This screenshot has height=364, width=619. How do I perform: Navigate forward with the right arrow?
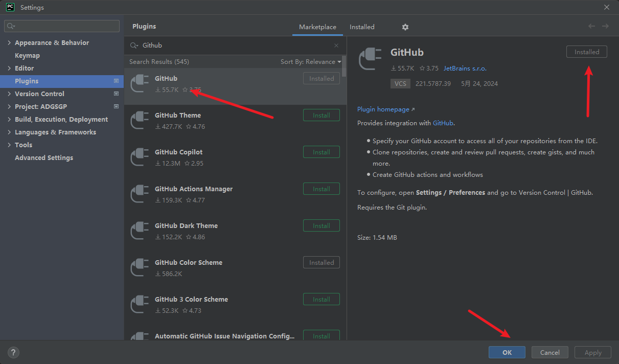coord(605,26)
